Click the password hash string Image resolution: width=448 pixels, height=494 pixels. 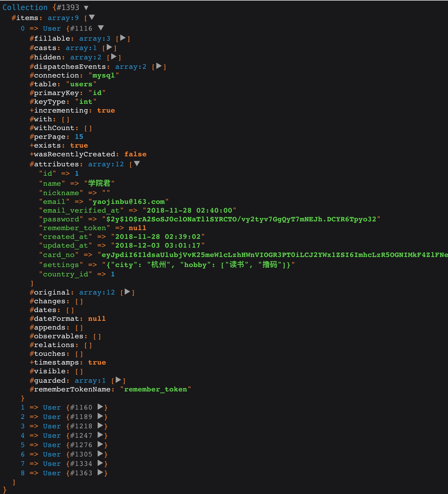241,219
